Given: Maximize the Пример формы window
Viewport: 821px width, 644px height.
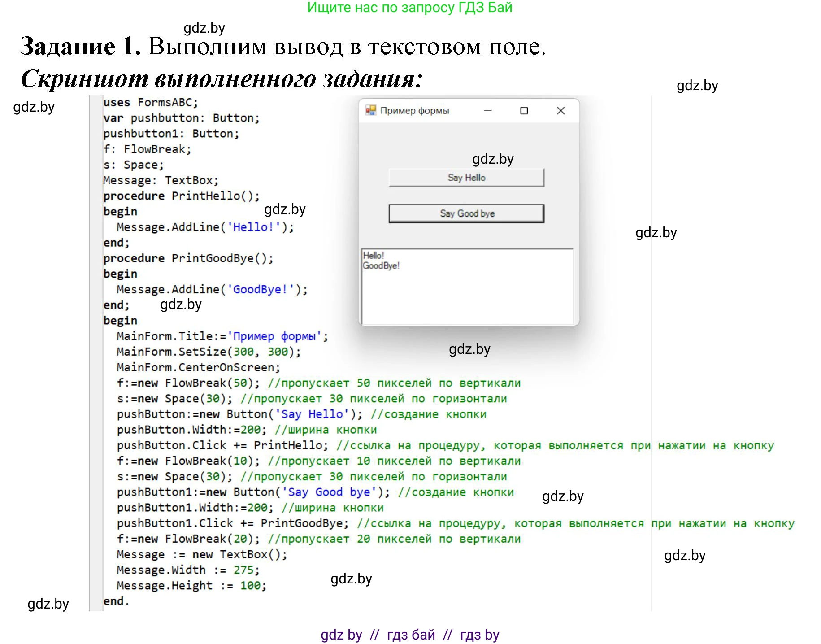Looking at the screenshot, I should [524, 110].
